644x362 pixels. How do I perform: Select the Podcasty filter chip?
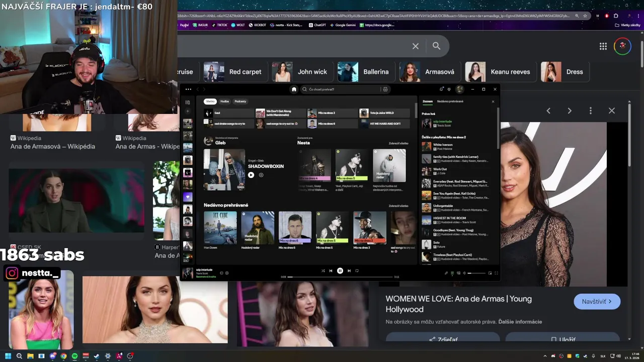click(x=240, y=102)
